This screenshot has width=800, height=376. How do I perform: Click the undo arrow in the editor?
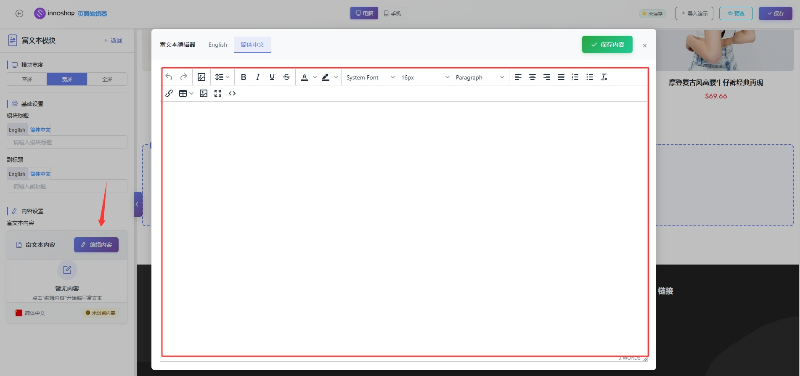pyautogui.click(x=169, y=77)
